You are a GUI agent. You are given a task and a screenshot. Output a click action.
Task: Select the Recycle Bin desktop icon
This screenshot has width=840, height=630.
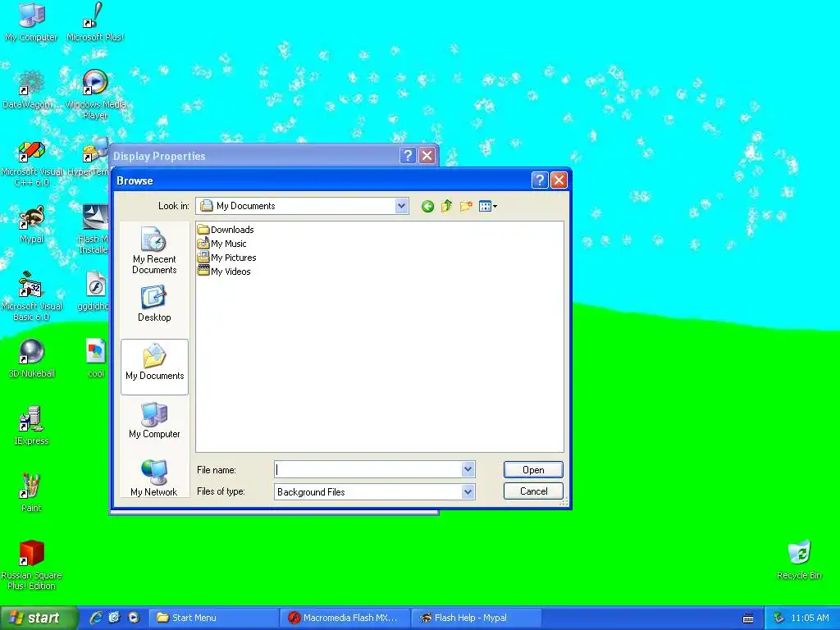799,559
